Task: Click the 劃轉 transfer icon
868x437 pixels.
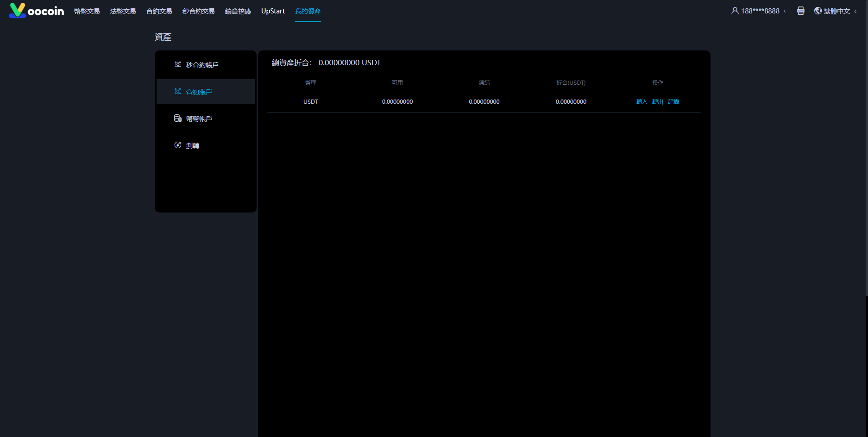Action: [178, 145]
